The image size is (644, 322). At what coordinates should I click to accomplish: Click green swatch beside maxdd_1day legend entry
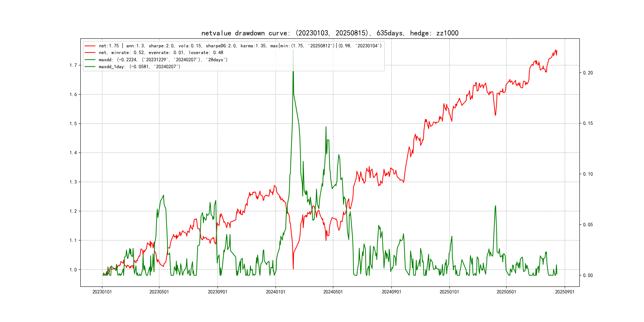[90, 67]
